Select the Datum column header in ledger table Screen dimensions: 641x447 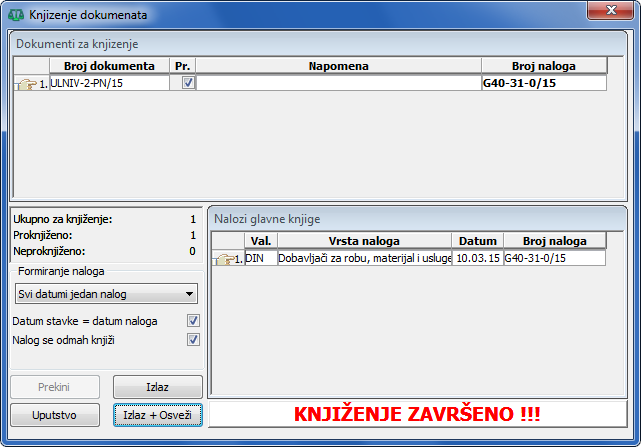pyautogui.click(x=477, y=241)
